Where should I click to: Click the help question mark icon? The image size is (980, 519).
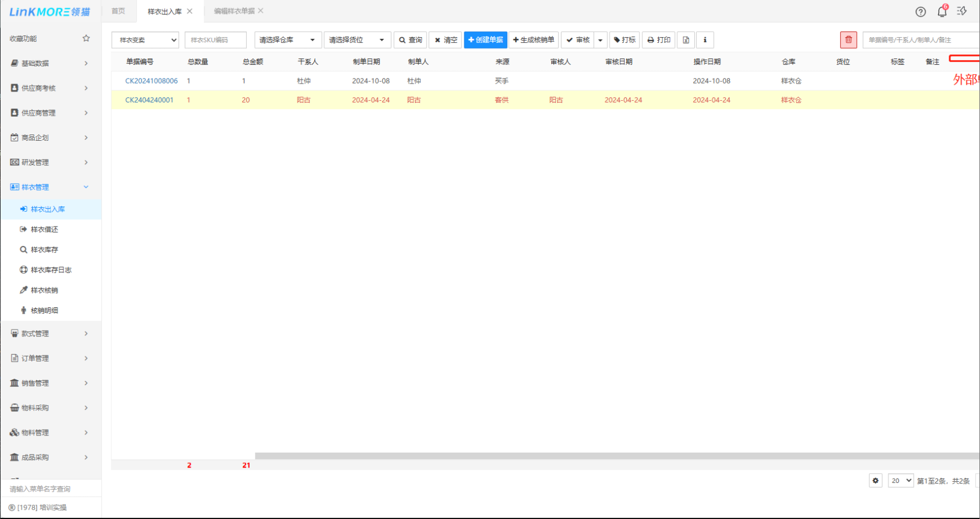pos(920,11)
